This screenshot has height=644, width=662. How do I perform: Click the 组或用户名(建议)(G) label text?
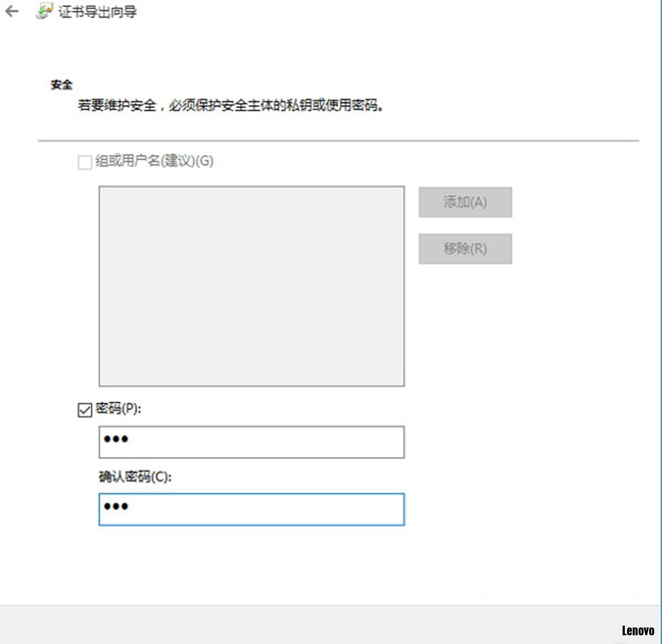[154, 161]
